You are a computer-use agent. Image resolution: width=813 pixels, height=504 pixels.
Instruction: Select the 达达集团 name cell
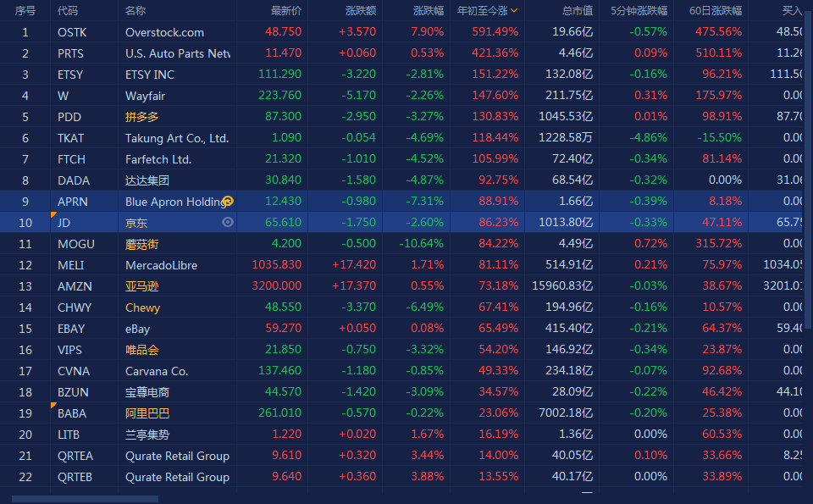coord(147,180)
